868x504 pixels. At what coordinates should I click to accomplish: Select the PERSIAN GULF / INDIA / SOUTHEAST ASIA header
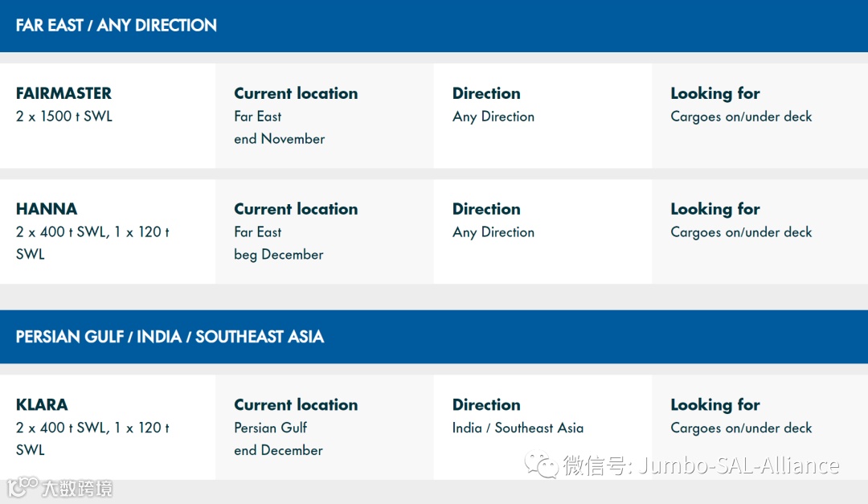(170, 337)
